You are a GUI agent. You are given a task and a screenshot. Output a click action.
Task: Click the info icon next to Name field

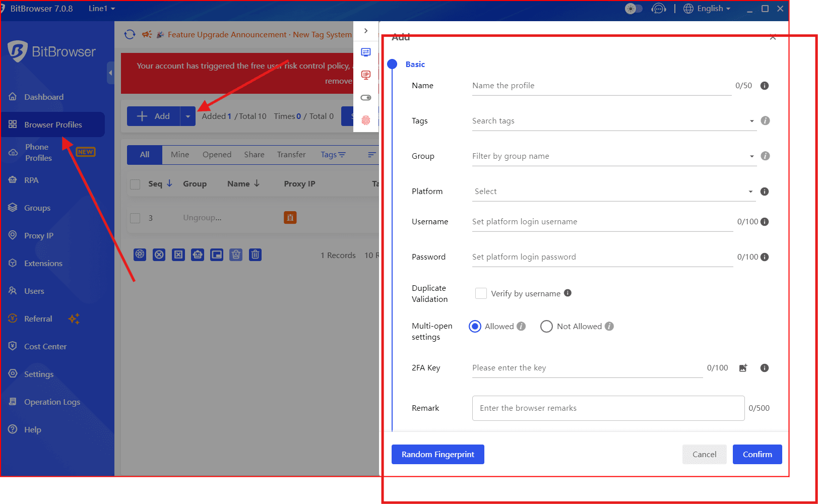pyautogui.click(x=764, y=86)
